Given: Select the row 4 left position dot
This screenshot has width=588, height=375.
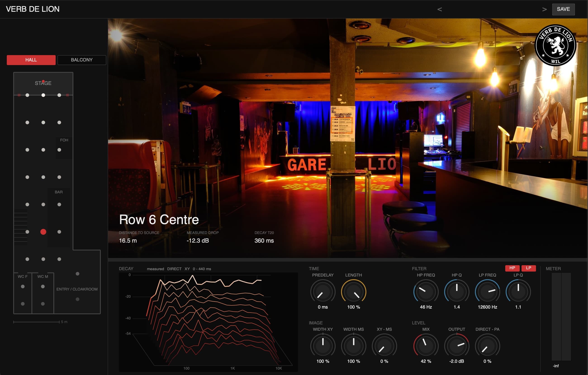Looking at the screenshot, I should (27, 177).
